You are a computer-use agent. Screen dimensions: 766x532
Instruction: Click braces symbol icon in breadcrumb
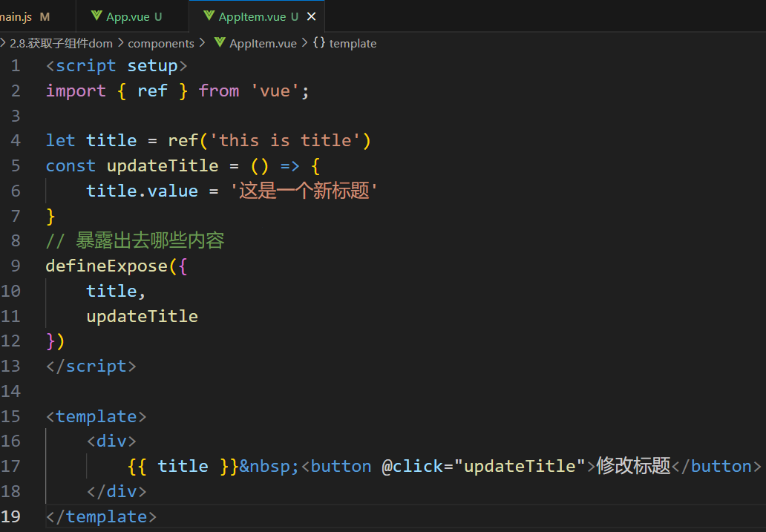coord(319,43)
